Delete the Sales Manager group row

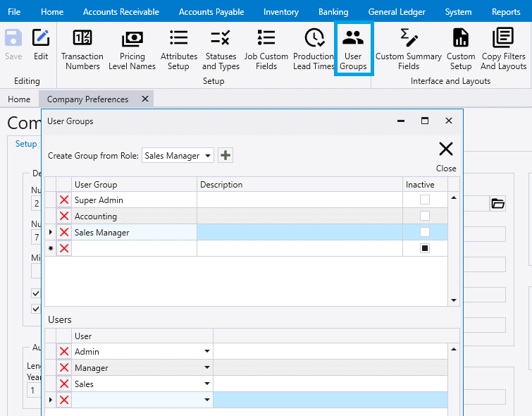64,232
